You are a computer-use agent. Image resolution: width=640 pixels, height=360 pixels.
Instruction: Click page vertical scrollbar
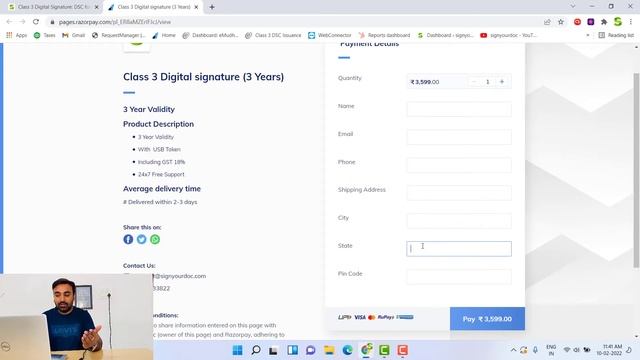(x=636, y=171)
